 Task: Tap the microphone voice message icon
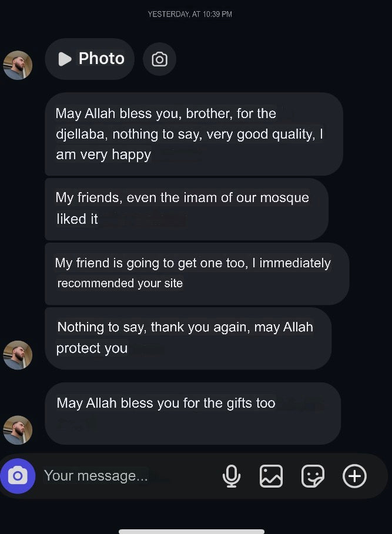pos(232,476)
